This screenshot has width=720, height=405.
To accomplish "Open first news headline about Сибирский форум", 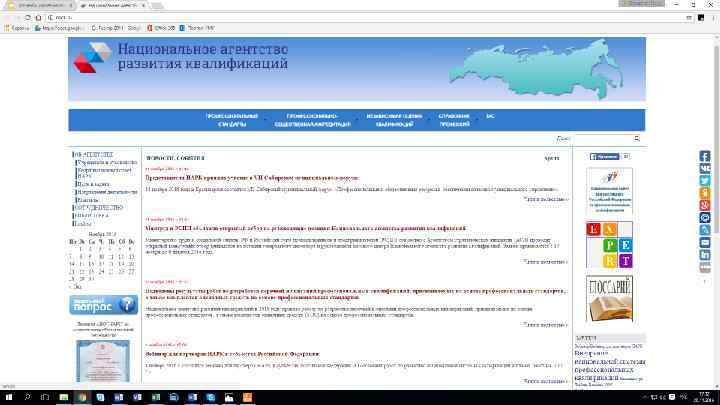I will 252,177.
